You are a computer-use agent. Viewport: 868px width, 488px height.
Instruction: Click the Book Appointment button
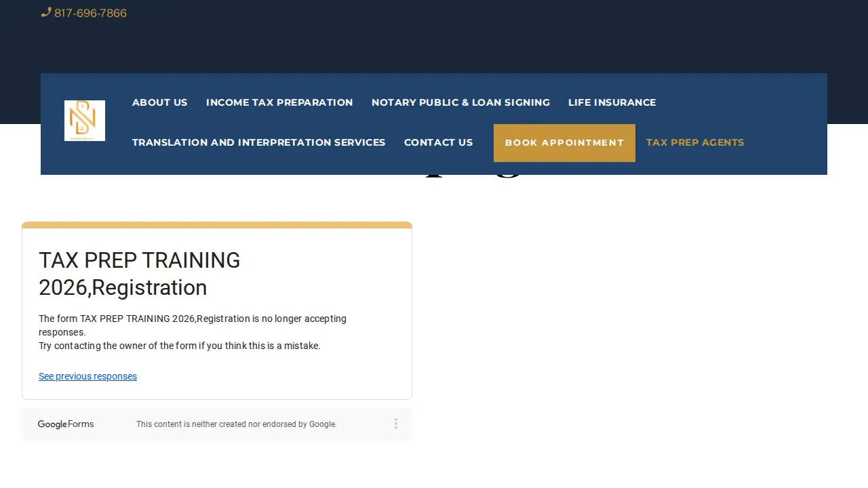click(x=564, y=143)
